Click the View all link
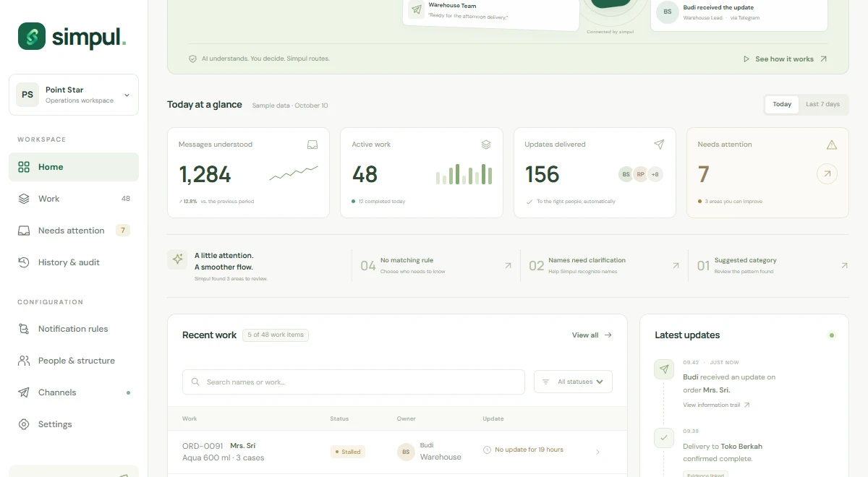Image resolution: width=868 pixels, height=477 pixels. coord(592,335)
